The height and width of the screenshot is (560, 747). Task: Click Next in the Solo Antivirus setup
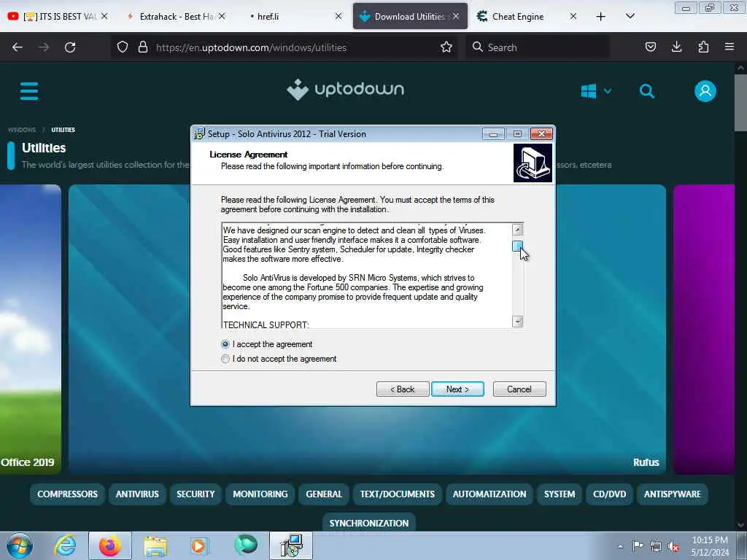pos(457,389)
